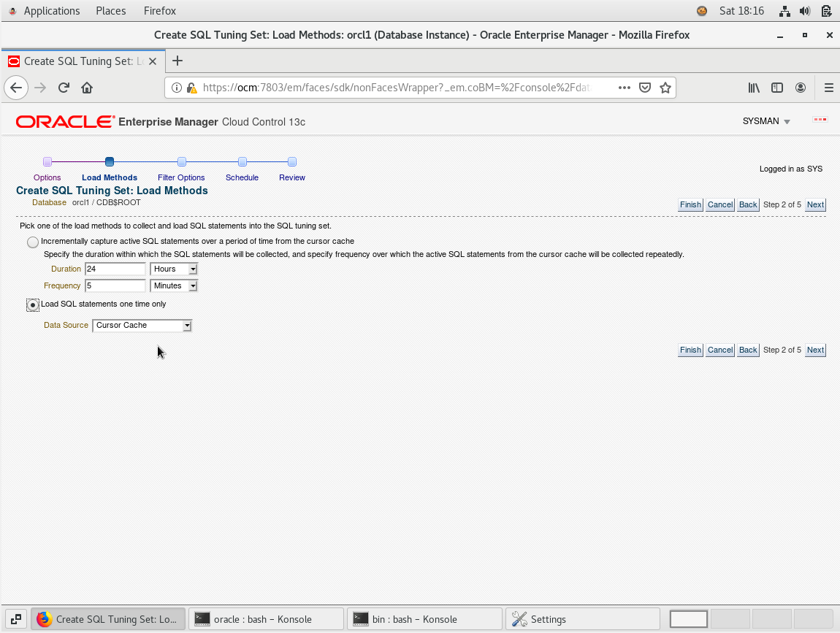Click the show desktop taskbar icon
The height and width of the screenshot is (633, 840).
click(x=16, y=619)
